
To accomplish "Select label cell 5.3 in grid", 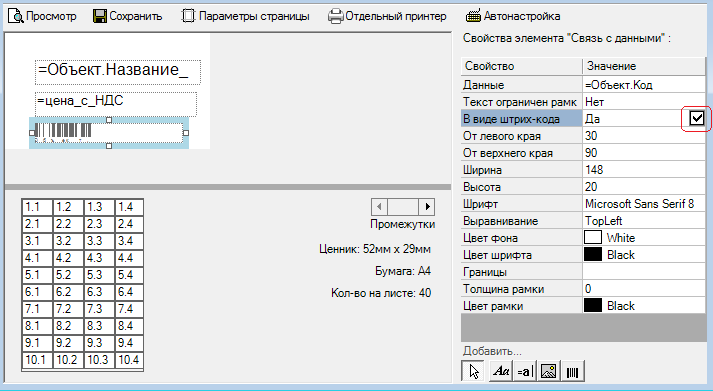I will coord(99,275).
